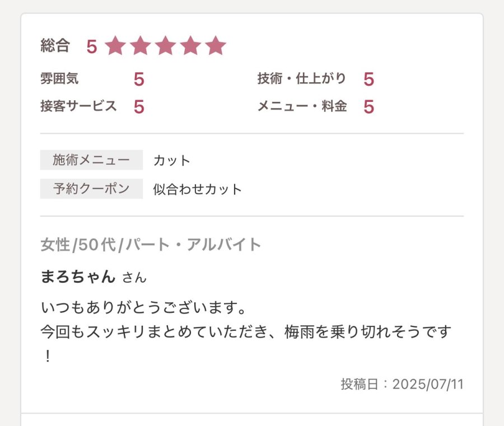Click the second star in overall rating
The width and height of the screenshot is (504, 426).
tap(141, 46)
